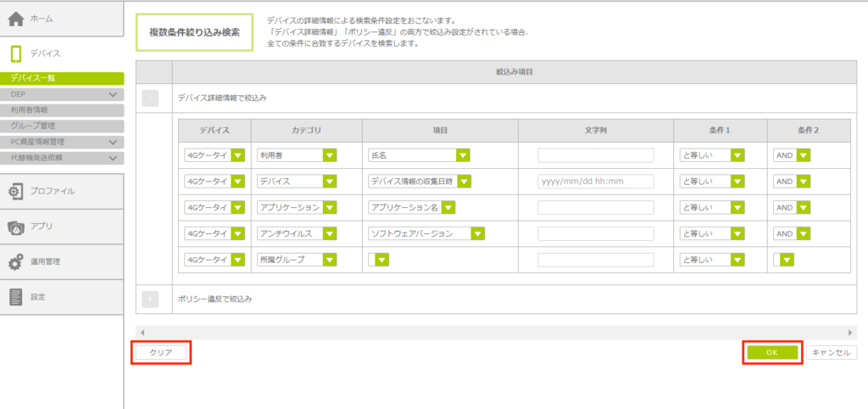Image resolution: width=868 pixels, height=409 pixels.
Task: Expand the DEP sidebar submenu
Action: tap(113, 94)
